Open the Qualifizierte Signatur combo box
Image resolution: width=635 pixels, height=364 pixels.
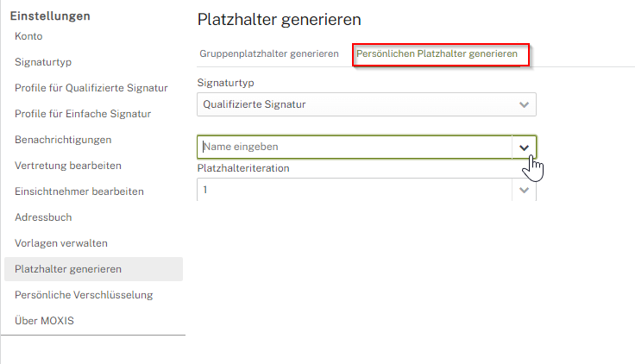(354, 104)
